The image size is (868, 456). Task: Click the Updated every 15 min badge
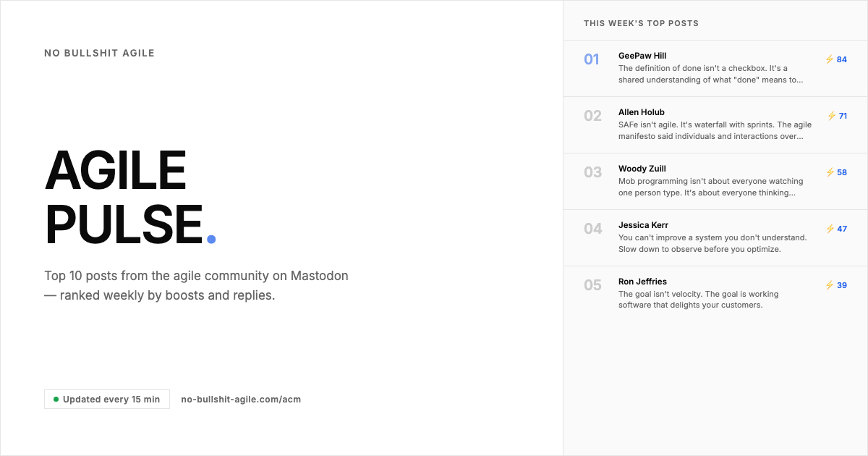tap(106, 399)
